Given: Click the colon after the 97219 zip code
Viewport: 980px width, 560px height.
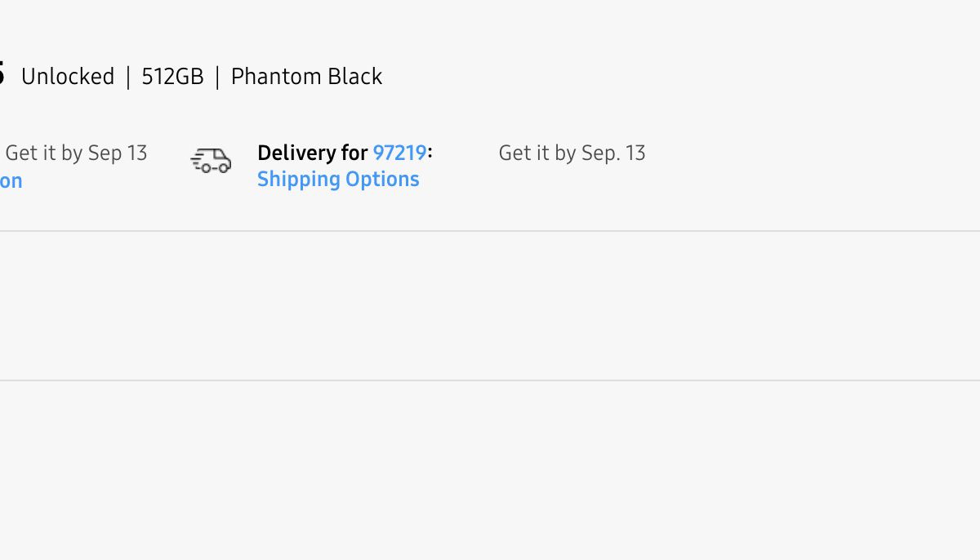Looking at the screenshot, I should tap(430, 153).
